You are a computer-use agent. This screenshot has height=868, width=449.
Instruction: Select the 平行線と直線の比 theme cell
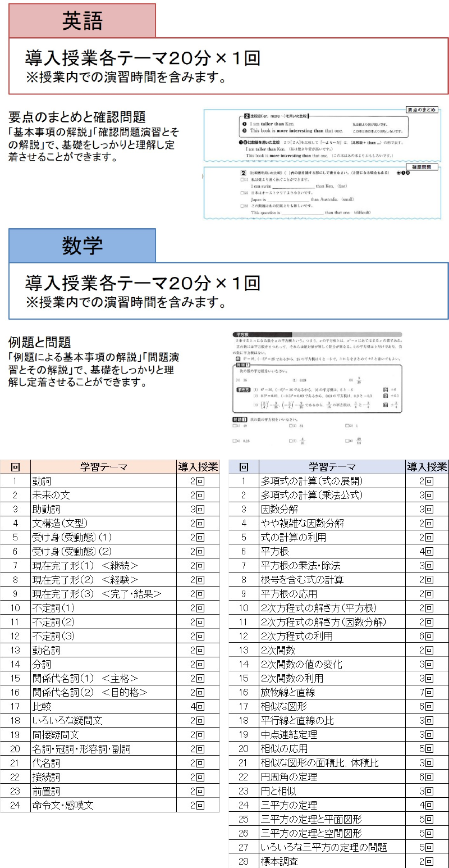332,720
